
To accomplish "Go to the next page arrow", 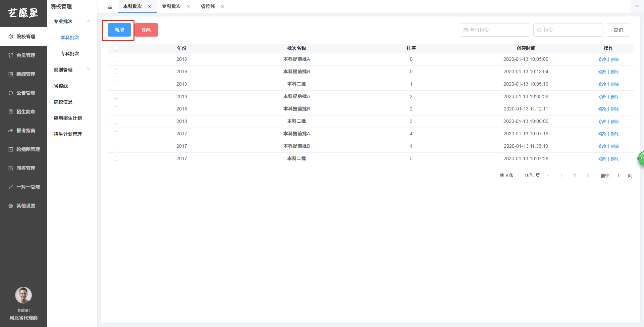I will pyautogui.click(x=588, y=176).
